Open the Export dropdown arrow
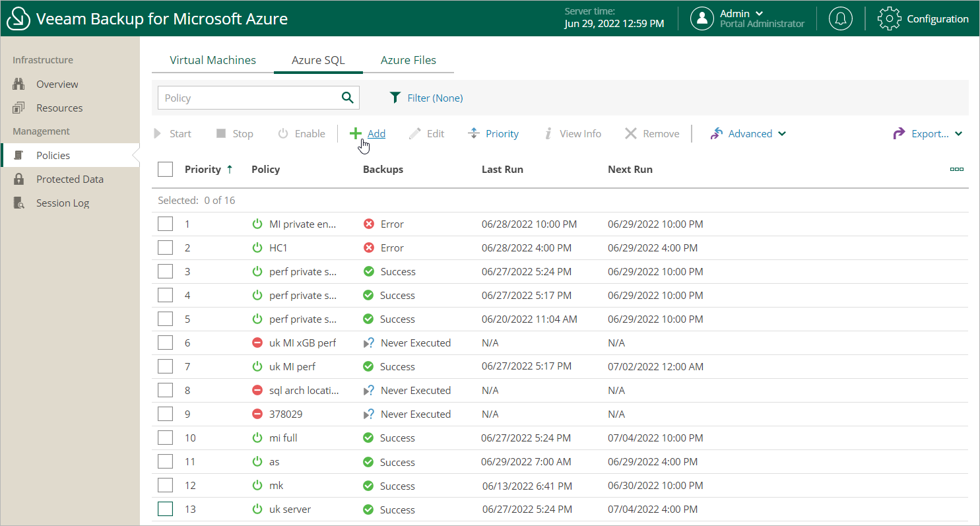 (x=958, y=134)
